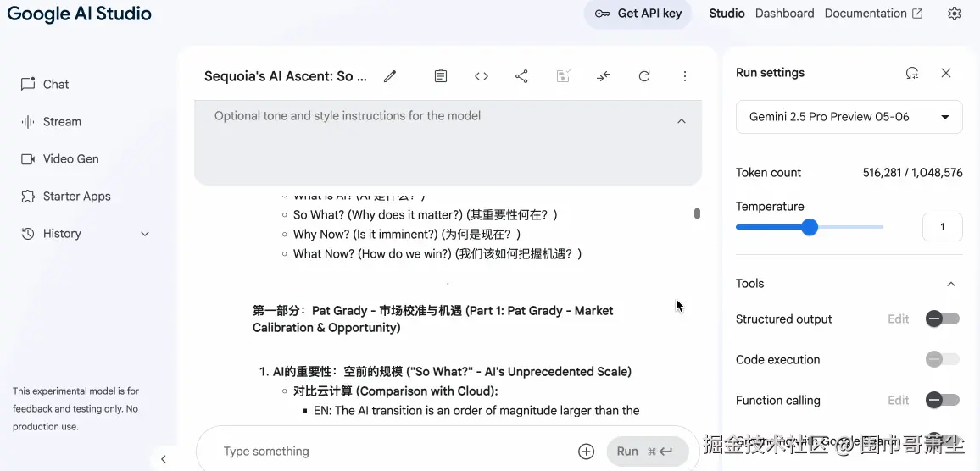Click the save prompt icon
The width and height of the screenshot is (980, 471).
click(563, 76)
